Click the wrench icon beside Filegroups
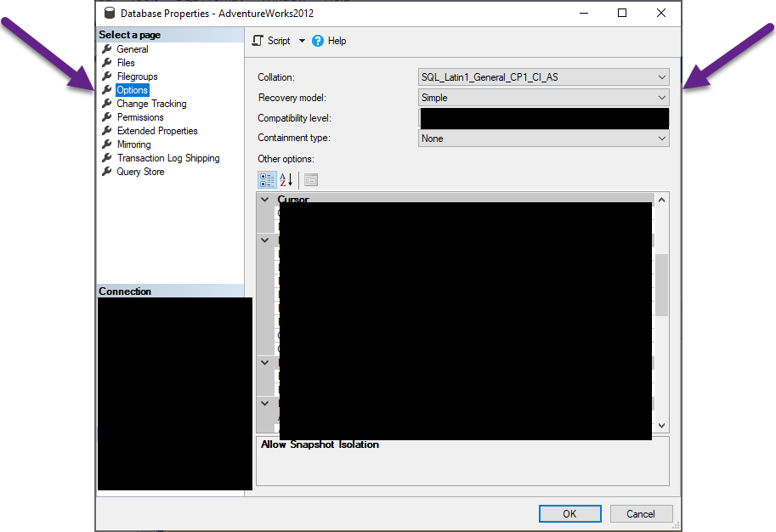Viewport: 776px width, 532px height. [x=106, y=76]
